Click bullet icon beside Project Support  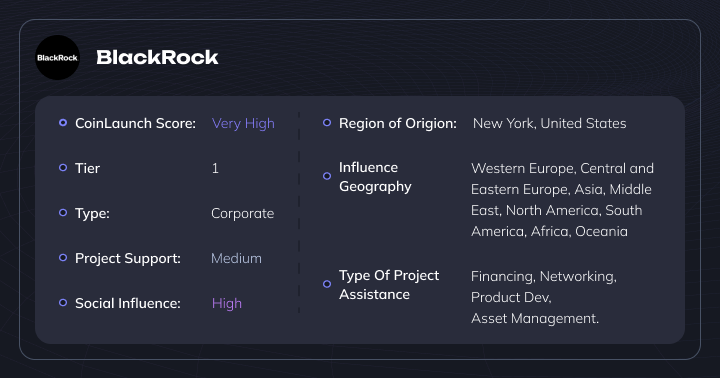click(x=63, y=258)
